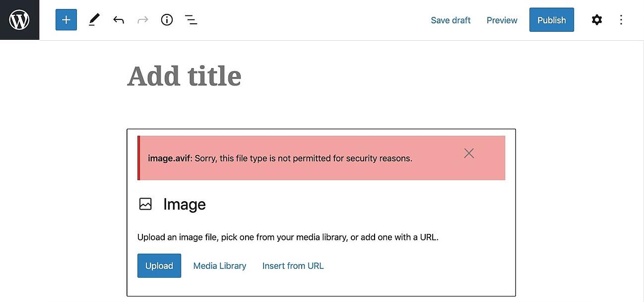This screenshot has height=302, width=644.
Task: Select the pencil Tools icon
Action: coord(94,20)
